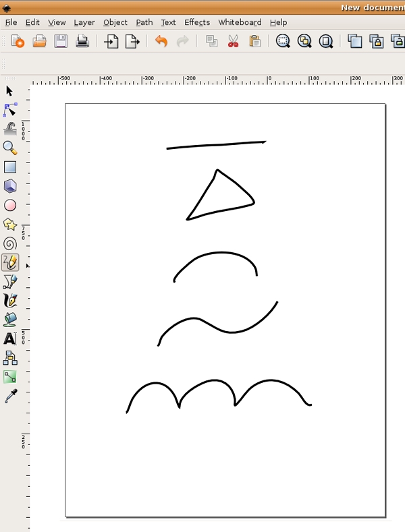The height and width of the screenshot is (532, 405).
Task: Activate the Node editing tool
Action: (x=9, y=109)
